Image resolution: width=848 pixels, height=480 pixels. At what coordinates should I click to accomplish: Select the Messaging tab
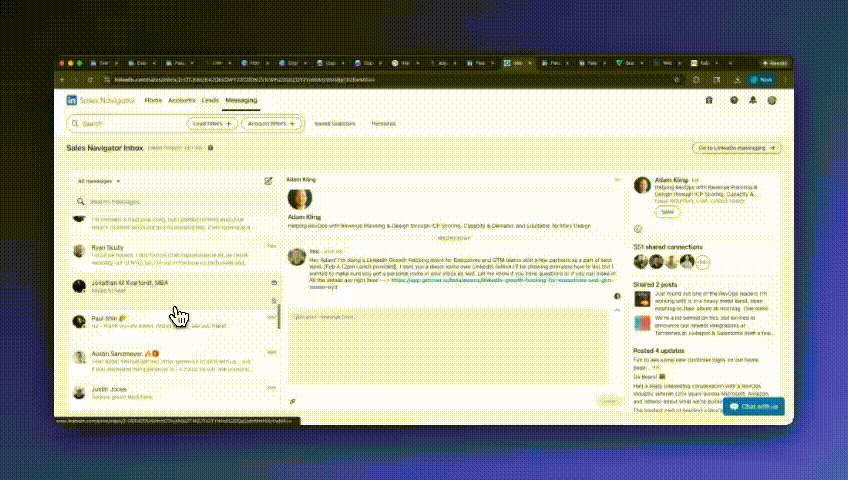coord(241,101)
